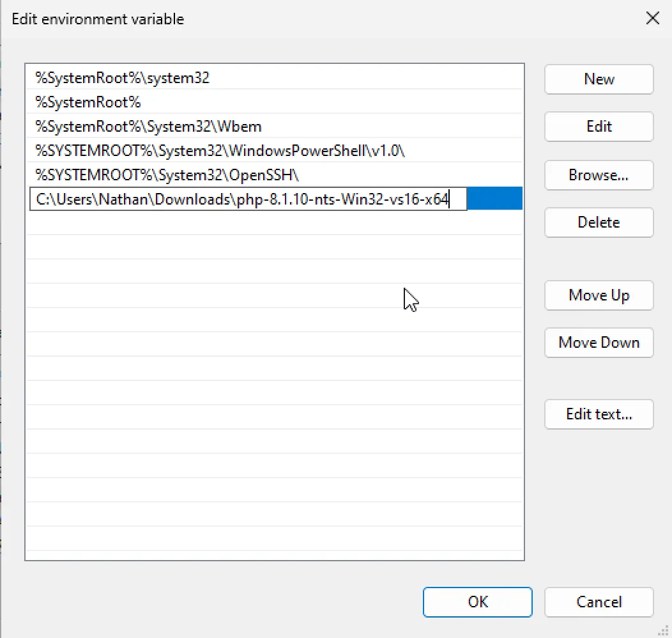Close the Edit environment variable window
The width and height of the screenshot is (672, 638).
pos(652,19)
